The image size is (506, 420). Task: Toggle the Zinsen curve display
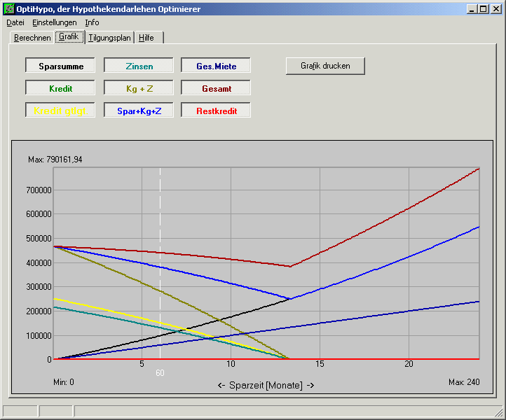(139, 66)
